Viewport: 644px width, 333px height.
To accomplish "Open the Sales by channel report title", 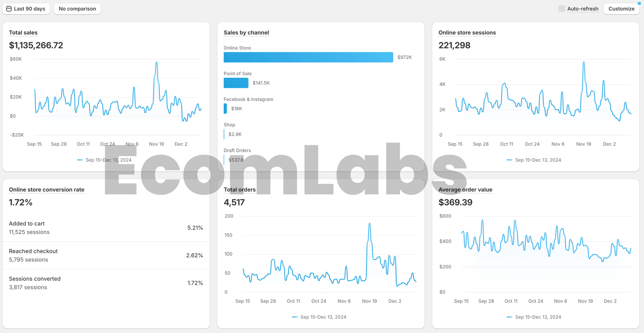I will pos(246,33).
